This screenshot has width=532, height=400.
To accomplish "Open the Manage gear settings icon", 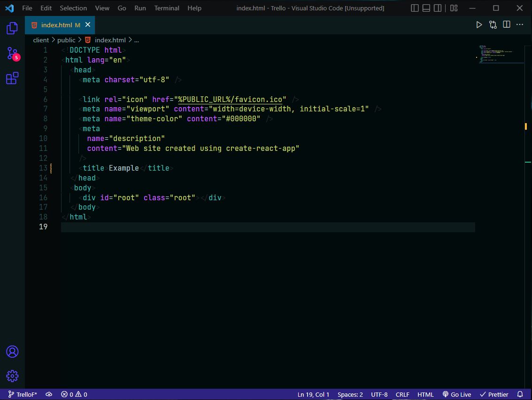I will tap(12, 376).
